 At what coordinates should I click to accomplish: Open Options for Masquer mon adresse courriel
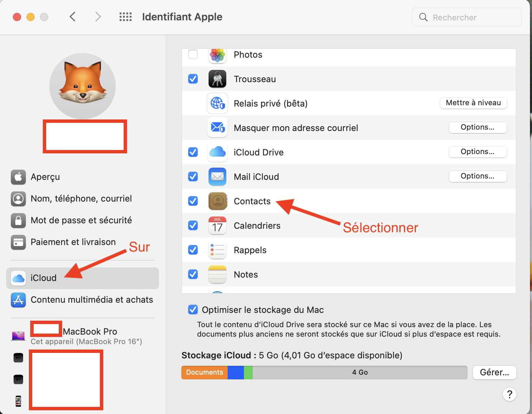[x=477, y=128]
